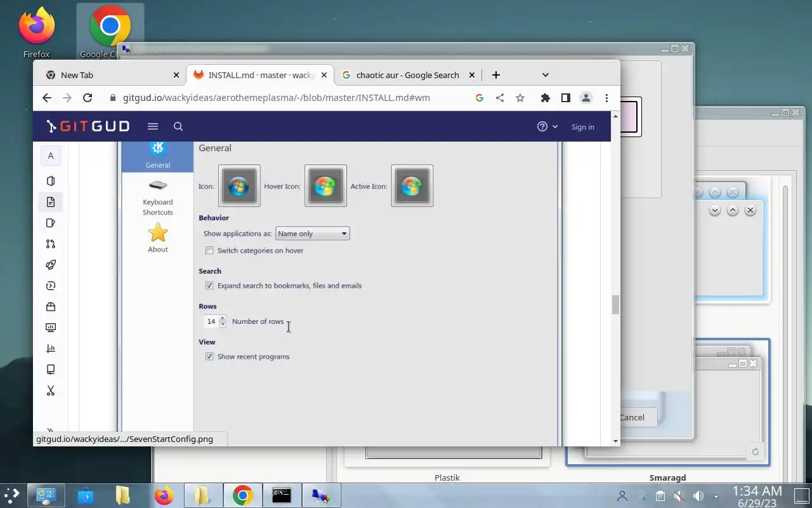Open Issues in the GitGud sidebar
The image size is (812, 508).
tap(51, 223)
